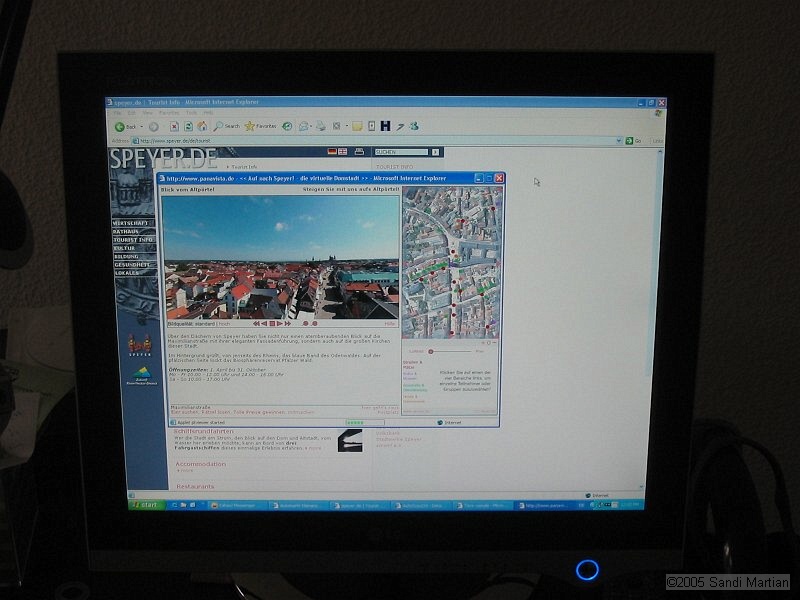Open the Help menu in Internet Explorer
The image size is (800, 600).
pyautogui.click(x=208, y=113)
